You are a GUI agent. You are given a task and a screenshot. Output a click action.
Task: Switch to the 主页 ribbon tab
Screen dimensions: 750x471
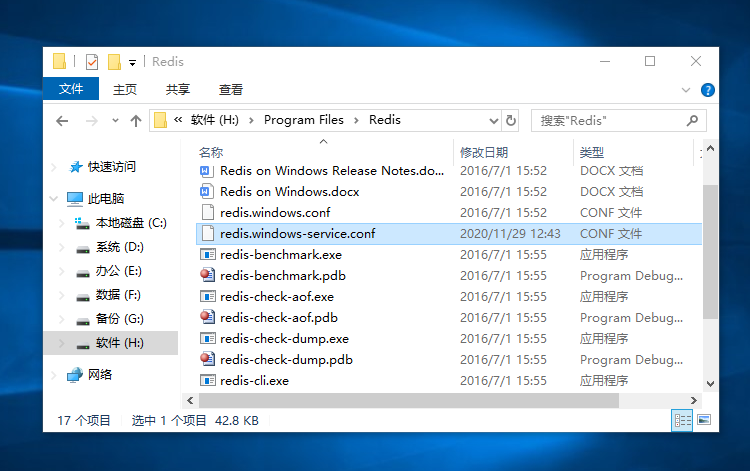pos(125,89)
